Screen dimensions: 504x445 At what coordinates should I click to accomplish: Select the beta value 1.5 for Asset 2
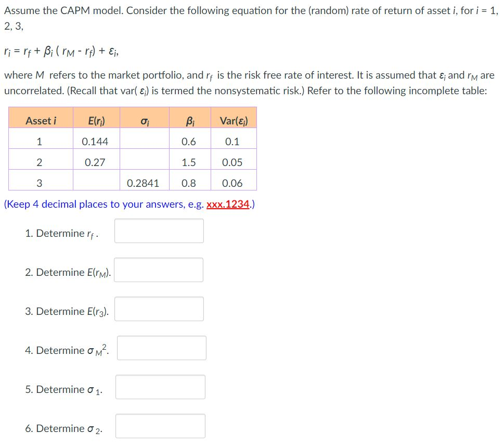tap(188, 160)
